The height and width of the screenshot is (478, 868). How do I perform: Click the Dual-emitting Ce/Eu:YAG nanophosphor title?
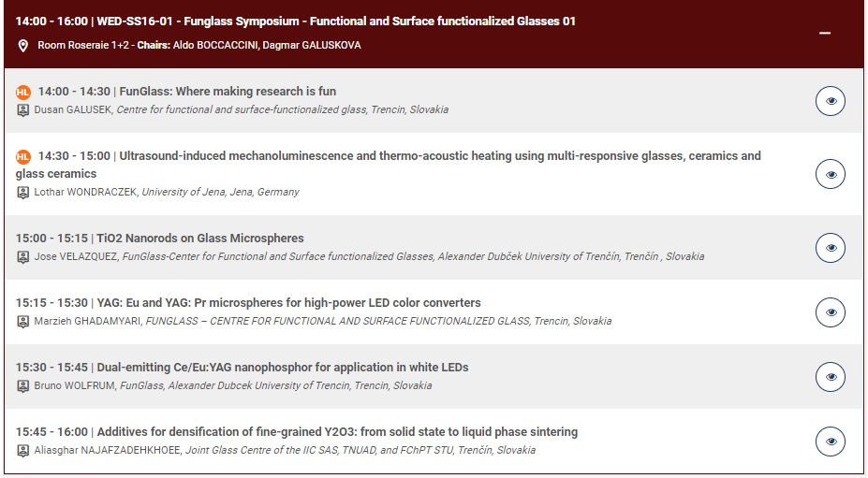283,368
